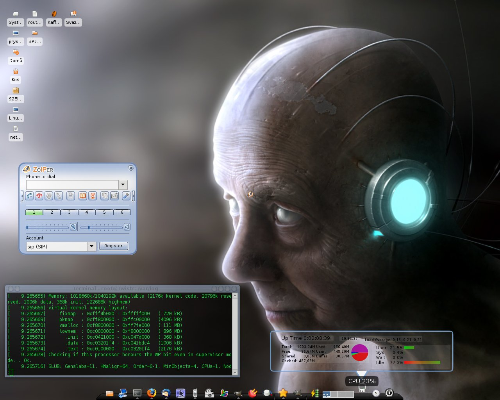Click the terminal window's vertical scrollbar
The width and height of the screenshot is (500, 400).
click(x=235, y=334)
